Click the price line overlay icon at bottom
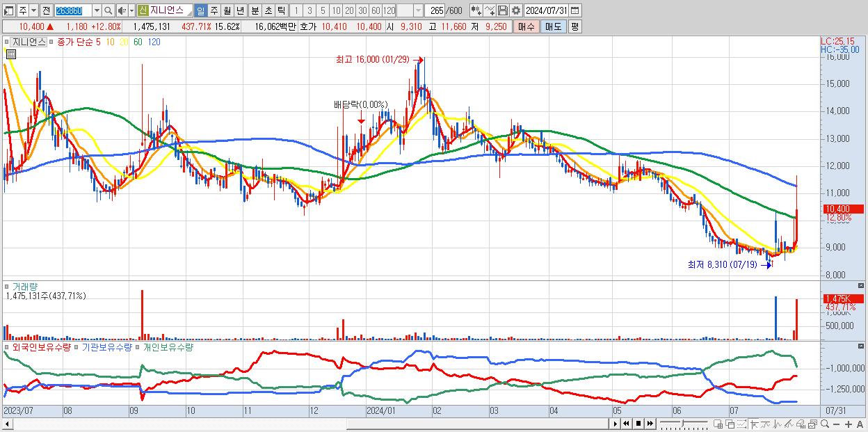 click(766, 424)
